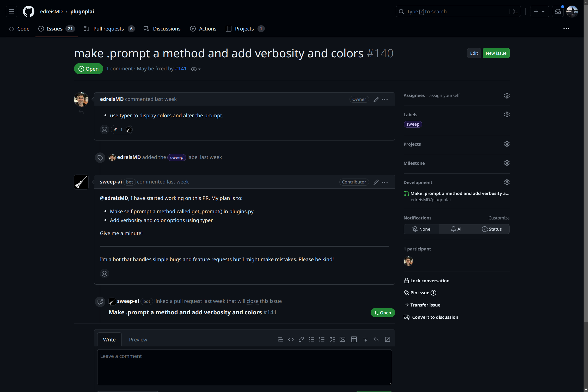This screenshot has height=392, width=588.
Task: Click Pin issue
Action: [x=416, y=293]
